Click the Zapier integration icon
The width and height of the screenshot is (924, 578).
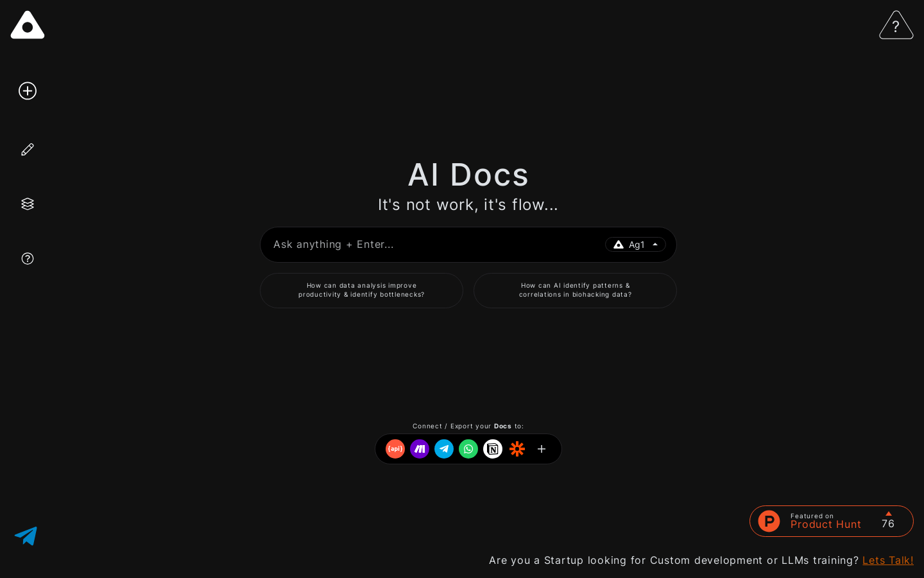point(517,449)
